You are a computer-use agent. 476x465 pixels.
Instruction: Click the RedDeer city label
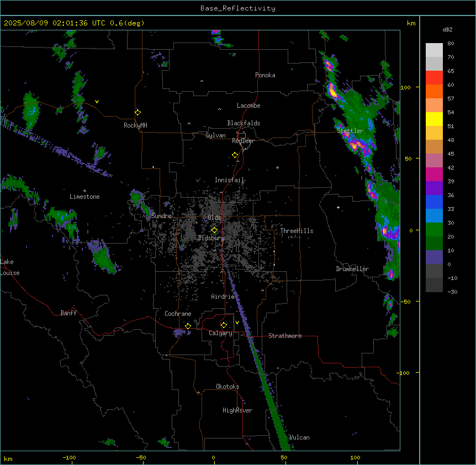(x=243, y=141)
